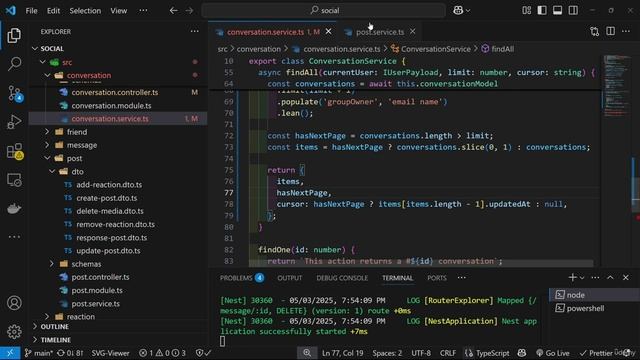This screenshot has width=640, height=360.
Task: Open Extensions view icon
Action: (x=15, y=151)
